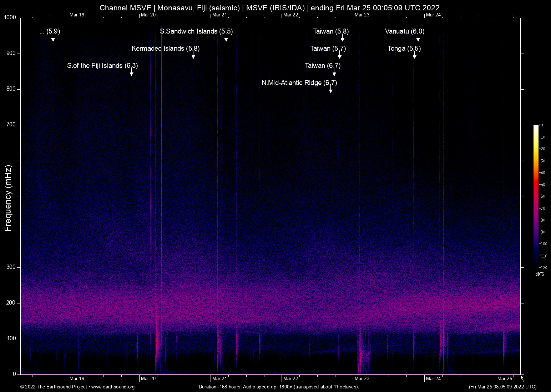Select Mar 25 on the bottom time axis
Viewport: 551px width, 392px height.
point(505,379)
